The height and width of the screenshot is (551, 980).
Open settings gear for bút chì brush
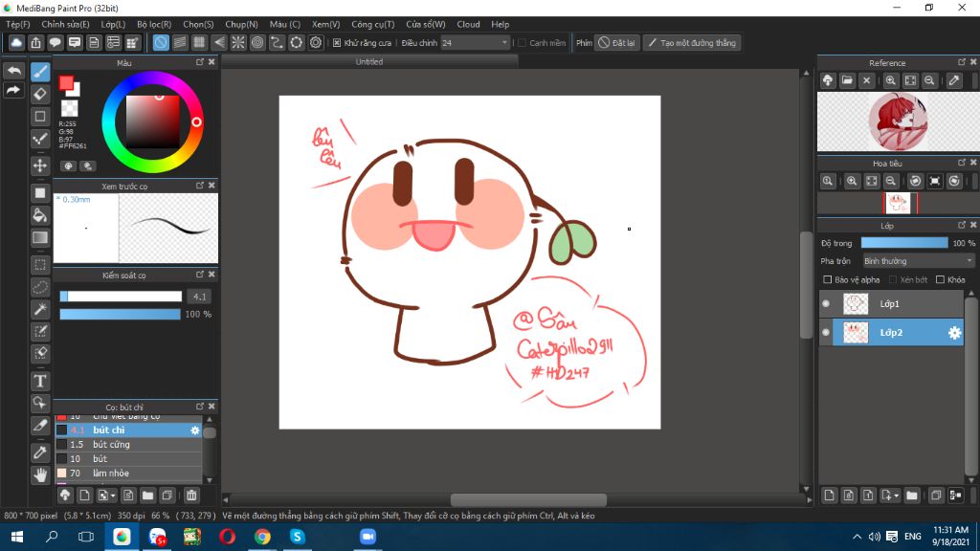click(195, 430)
